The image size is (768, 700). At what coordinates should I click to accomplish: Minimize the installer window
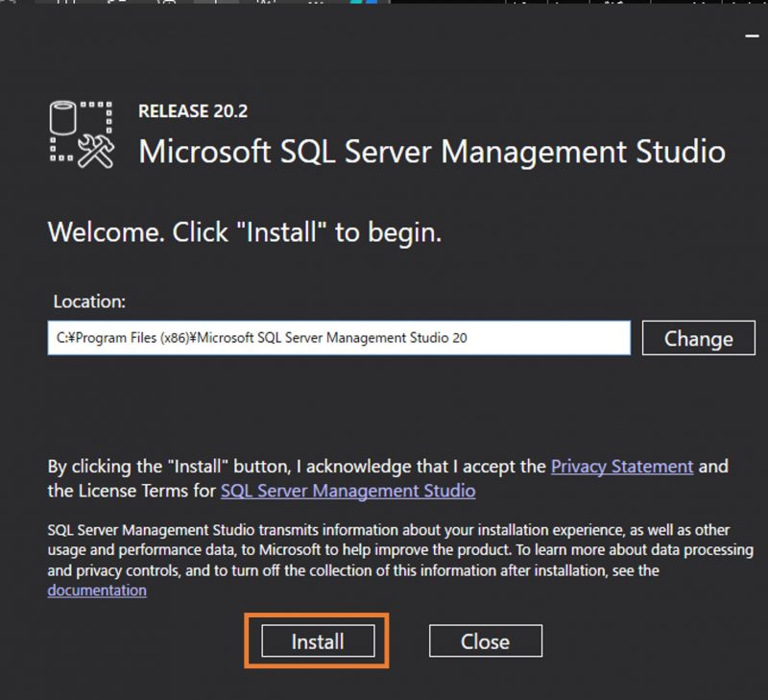pyautogui.click(x=752, y=36)
